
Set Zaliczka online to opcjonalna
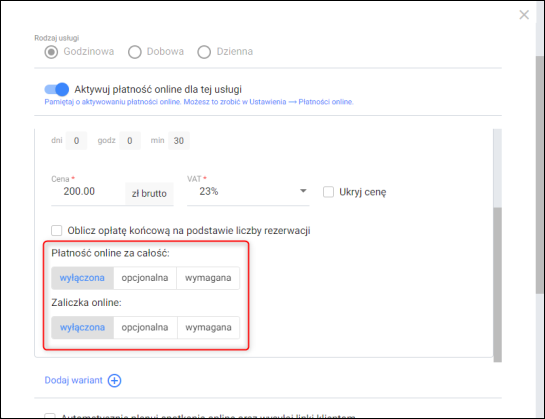point(145,327)
